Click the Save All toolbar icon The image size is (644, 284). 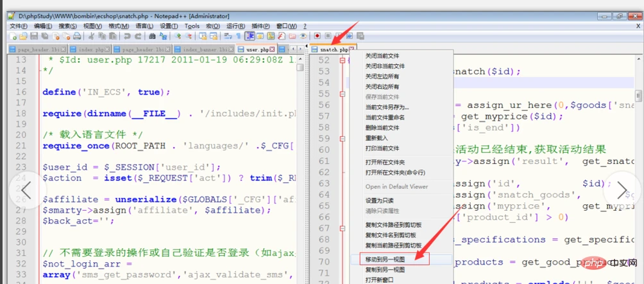click(45, 36)
